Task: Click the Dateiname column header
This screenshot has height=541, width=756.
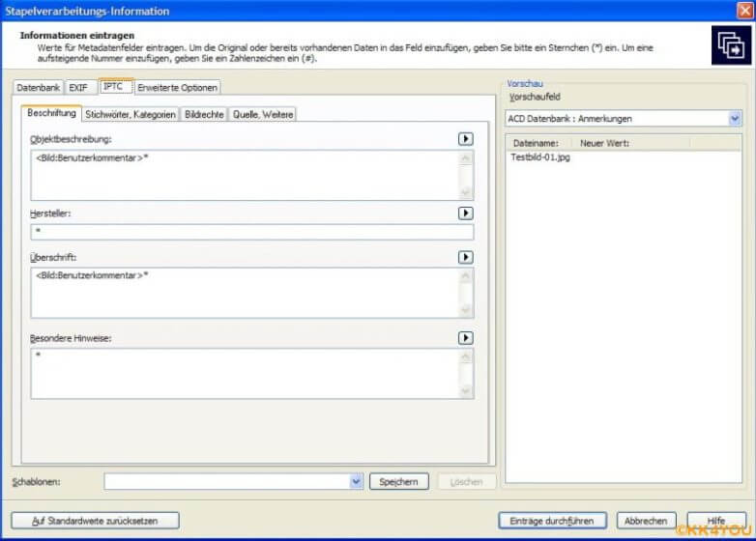Action: 538,143
